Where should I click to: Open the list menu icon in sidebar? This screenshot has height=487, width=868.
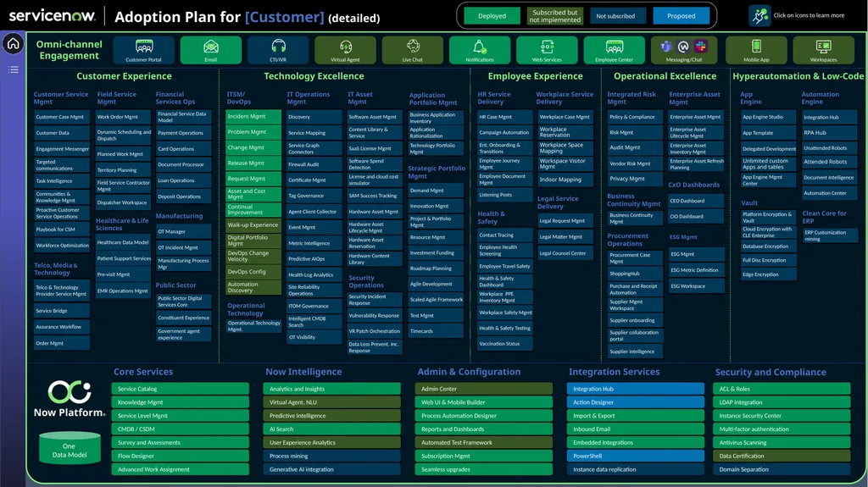tap(14, 69)
